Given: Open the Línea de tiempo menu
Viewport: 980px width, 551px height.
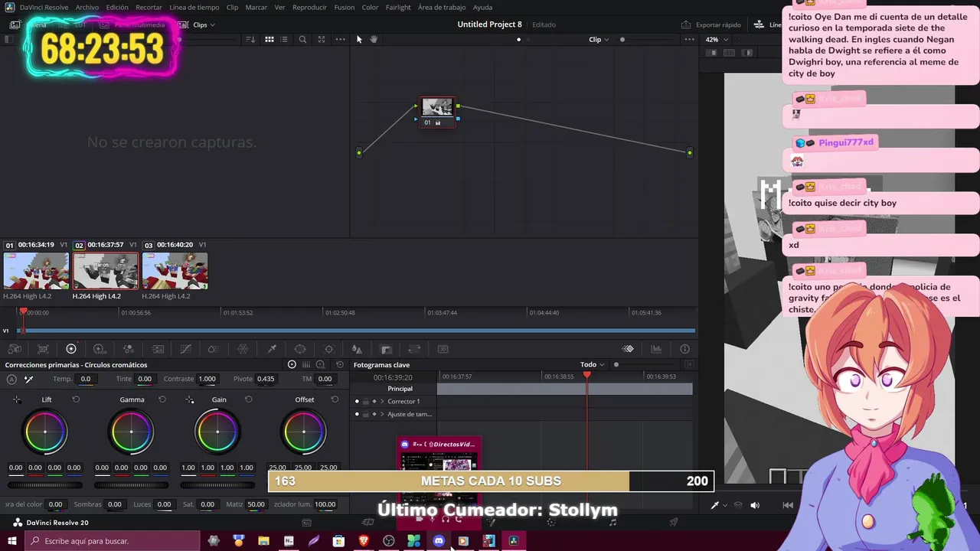Looking at the screenshot, I should pos(194,7).
